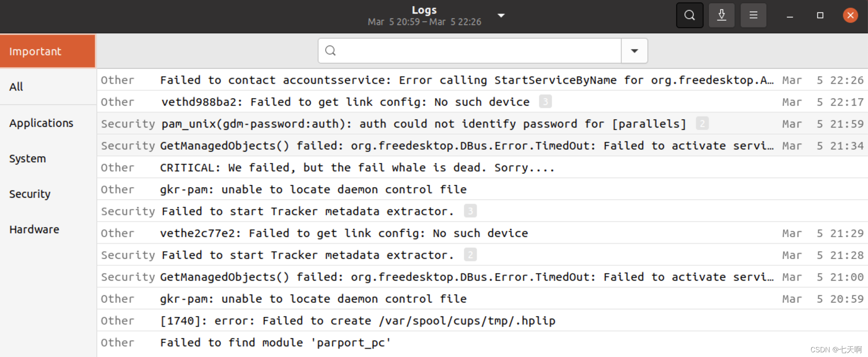Switch to Applications logs
The width and height of the screenshot is (868, 357).
click(x=41, y=123)
